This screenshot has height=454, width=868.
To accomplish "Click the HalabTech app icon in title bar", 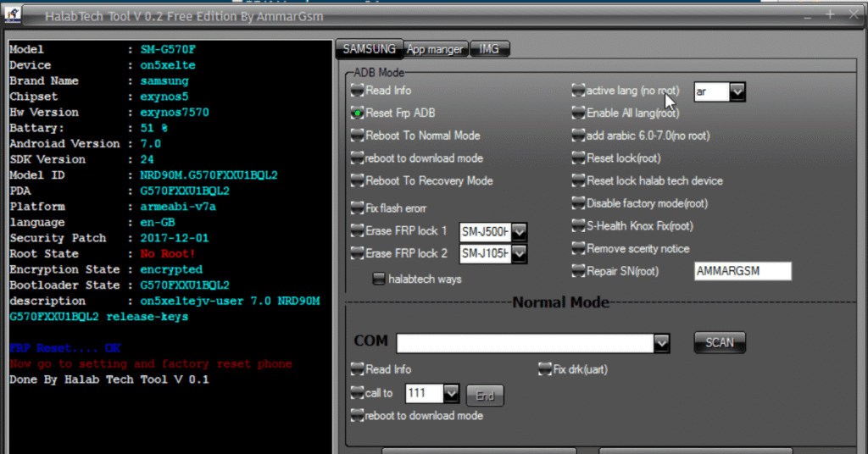I will (x=12, y=15).
